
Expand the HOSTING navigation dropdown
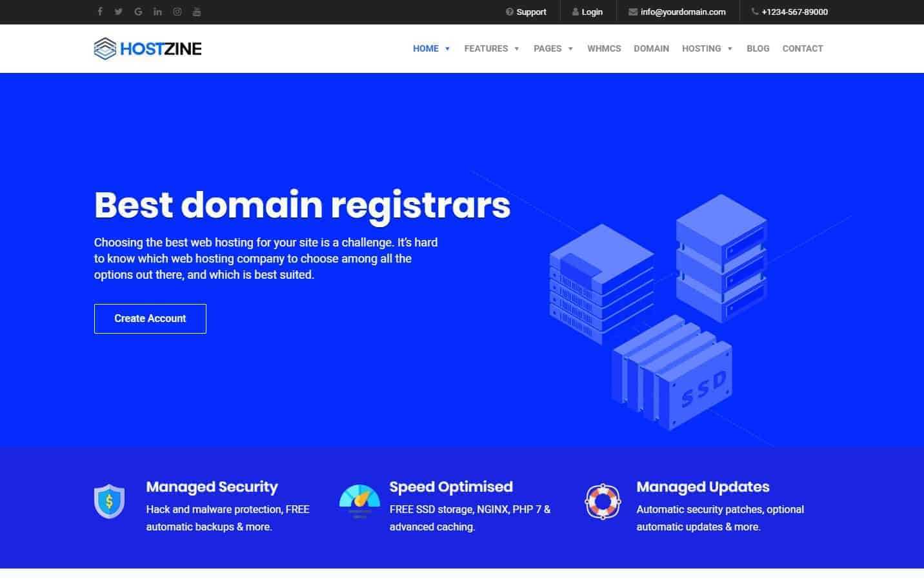coord(701,48)
